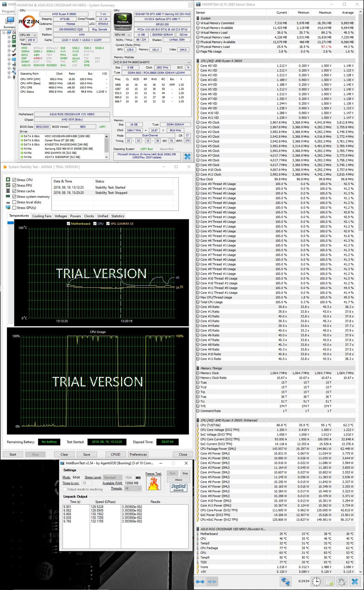
Task: Enable Stress local disks checkbox
Action: point(14,202)
